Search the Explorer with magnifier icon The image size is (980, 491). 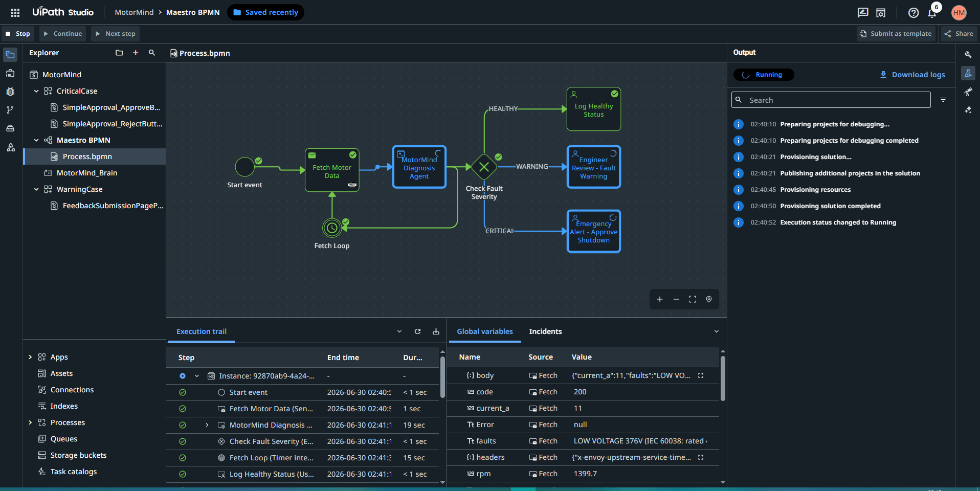click(152, 53)
